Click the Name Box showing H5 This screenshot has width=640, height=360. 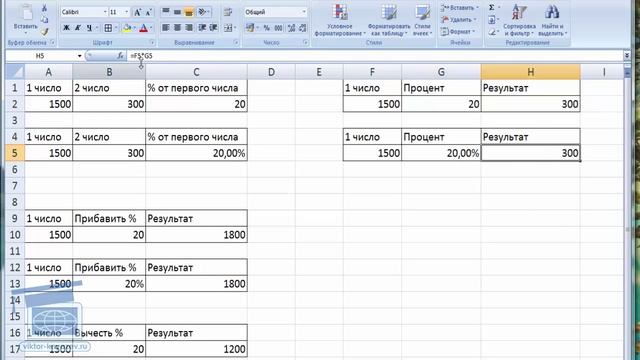click(40, 56)
